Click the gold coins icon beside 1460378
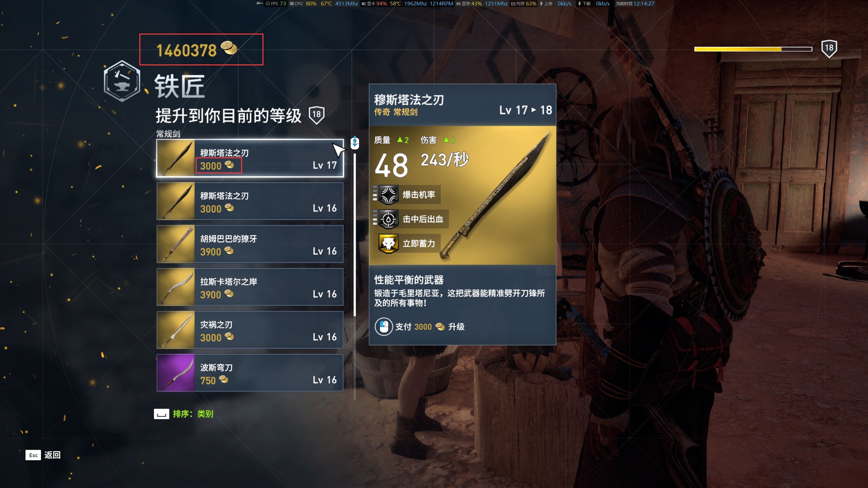The image size is (868, 488). (x=229, y=48)
